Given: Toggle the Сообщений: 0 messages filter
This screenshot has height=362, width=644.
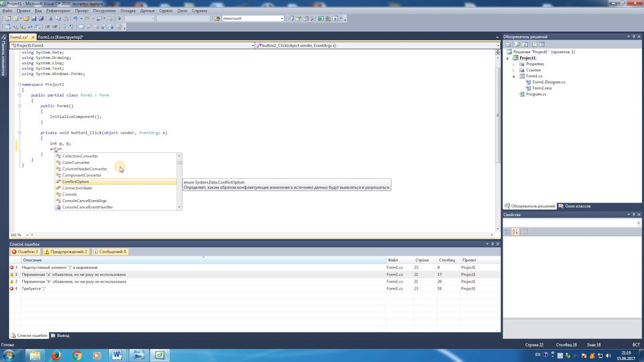Looking at the screenshot, I should [x=110, y=251].
